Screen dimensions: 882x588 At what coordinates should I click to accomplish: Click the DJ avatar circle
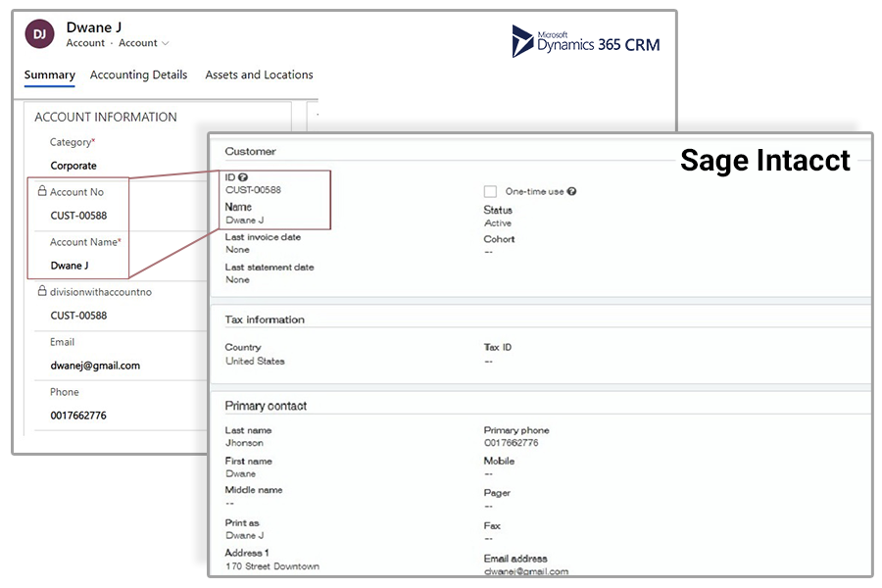click(x=40, y=34)
